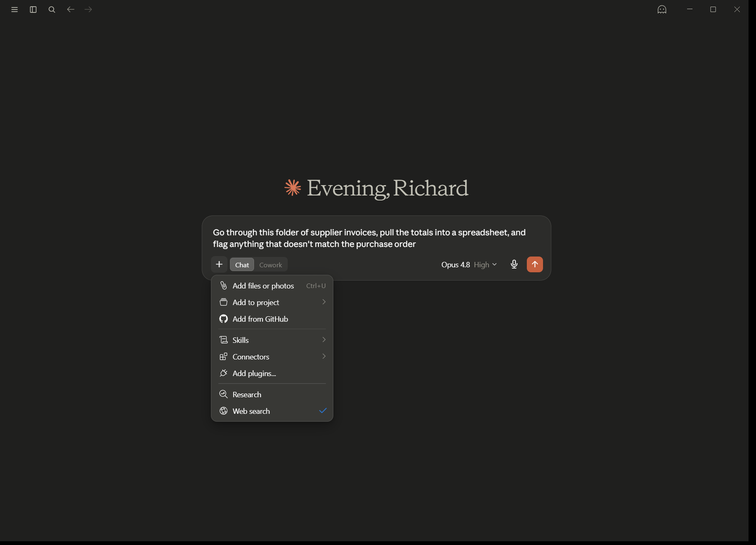Click the plus attachment button
Viewport: 756px width, 545px height.
tap(219, 264)
